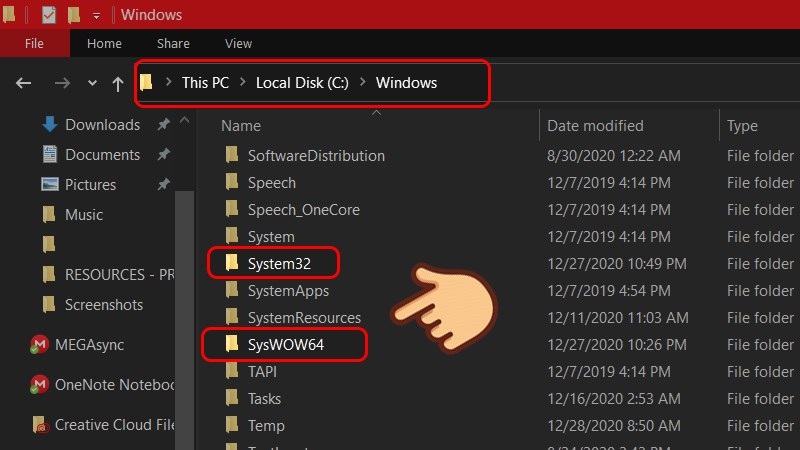
Task: Select the TAPI folder
Action: 262,372
